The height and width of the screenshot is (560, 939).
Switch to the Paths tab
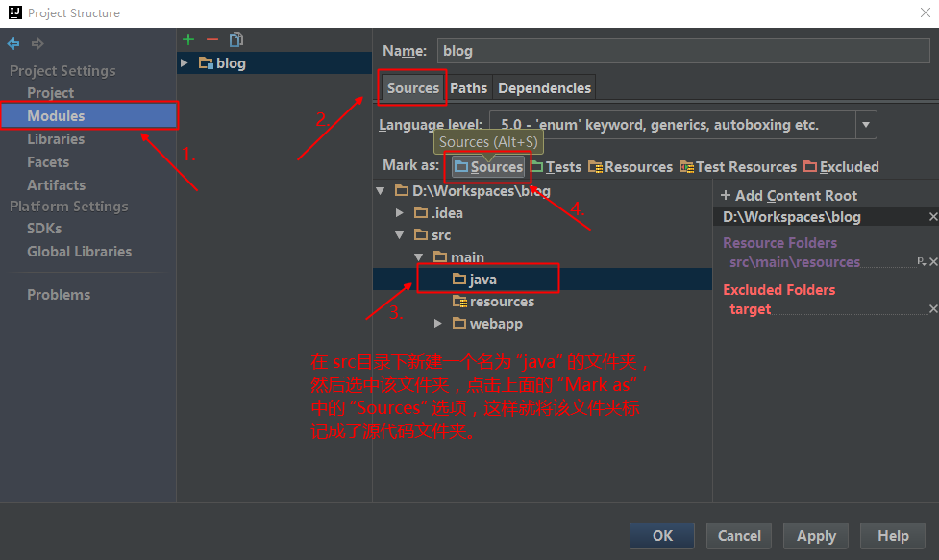(469, 88)
